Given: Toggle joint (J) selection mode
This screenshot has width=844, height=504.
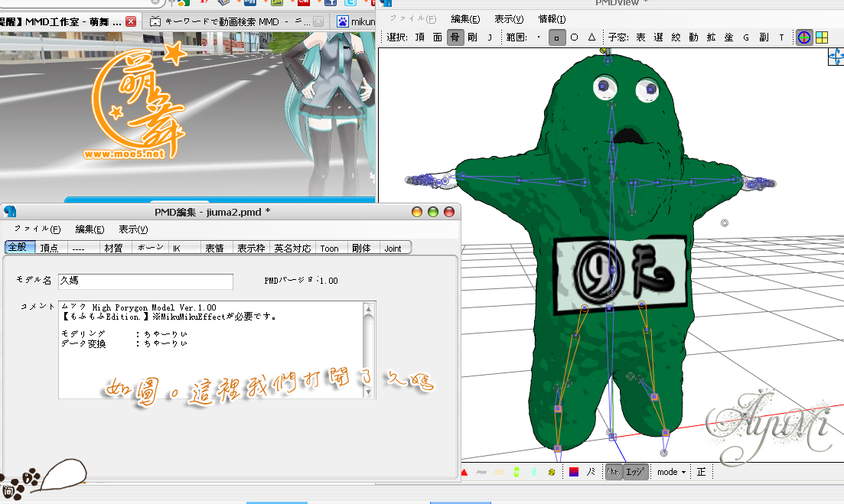Looking at the screenshot, I should [490, 37].
